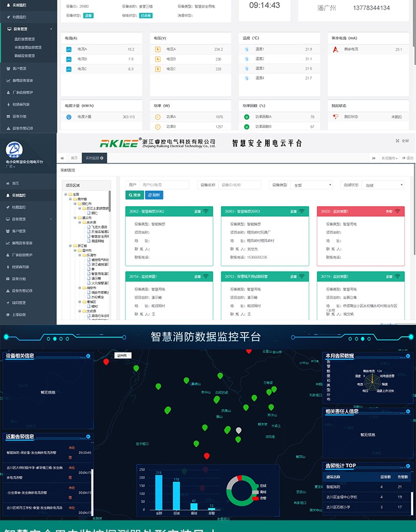Screen dimensions: 416x532
Task: Select 地图监控 in the cloud platform sidebar
Action: click(x=19, y=207)
